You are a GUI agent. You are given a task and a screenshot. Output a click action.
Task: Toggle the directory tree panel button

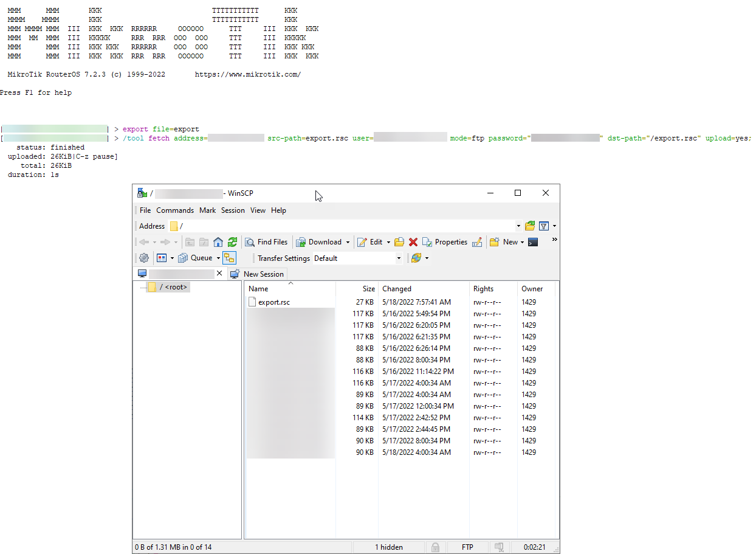click(x=229, y=258)
